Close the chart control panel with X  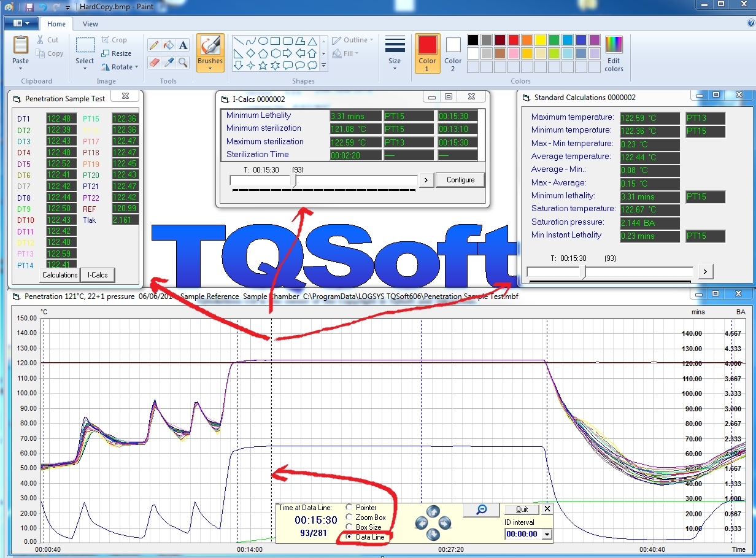[x=547, y=509]
